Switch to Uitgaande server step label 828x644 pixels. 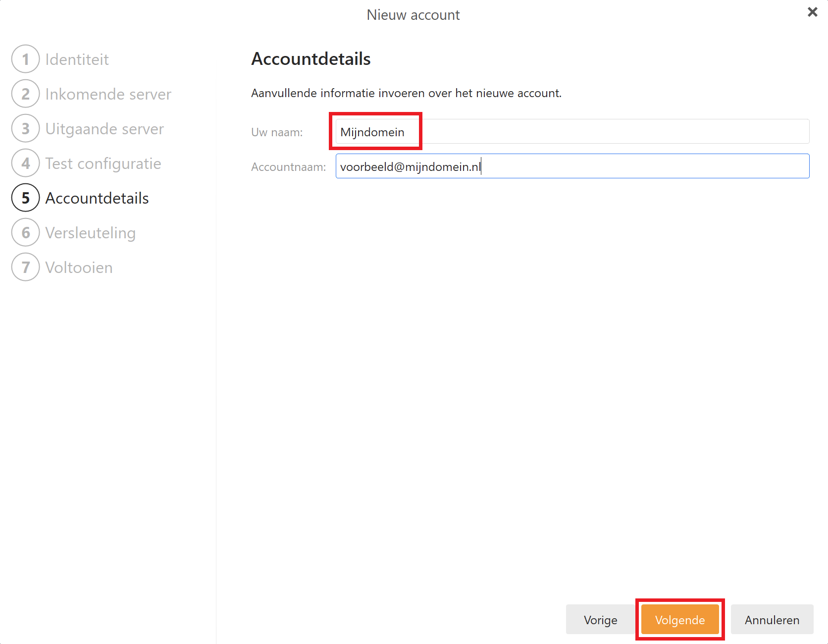click(104, 129)
